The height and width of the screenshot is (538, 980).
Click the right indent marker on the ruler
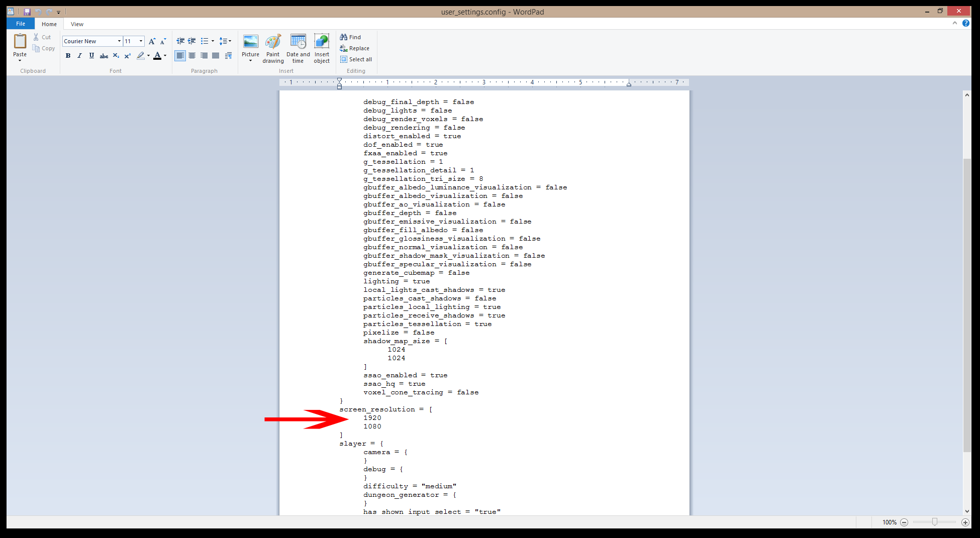click(x=629, y=84)
